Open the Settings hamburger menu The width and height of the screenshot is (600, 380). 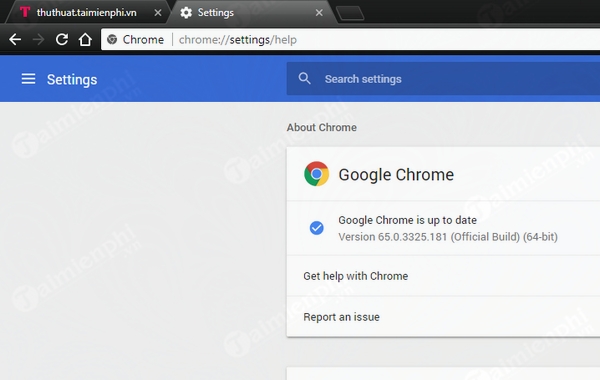(x=28, y=79)
